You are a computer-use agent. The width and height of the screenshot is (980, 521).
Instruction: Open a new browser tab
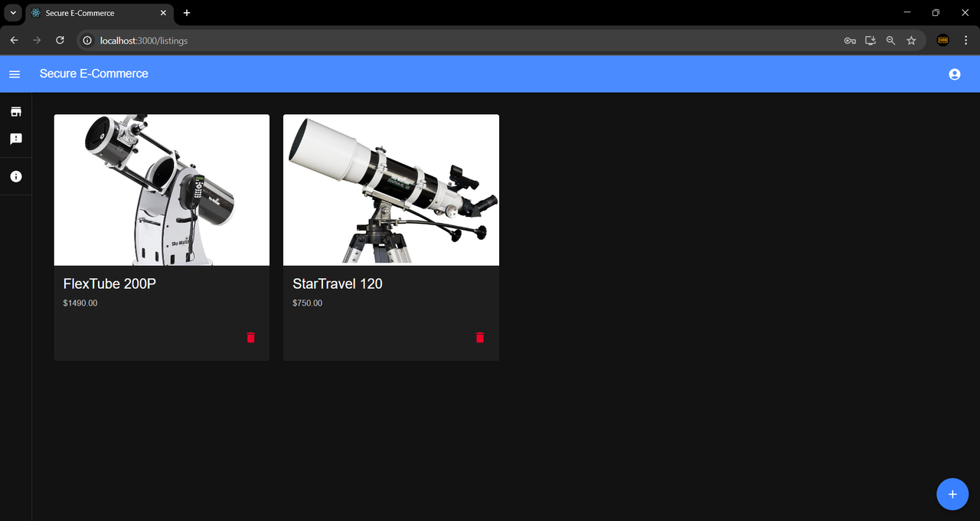tap(187, 13)
